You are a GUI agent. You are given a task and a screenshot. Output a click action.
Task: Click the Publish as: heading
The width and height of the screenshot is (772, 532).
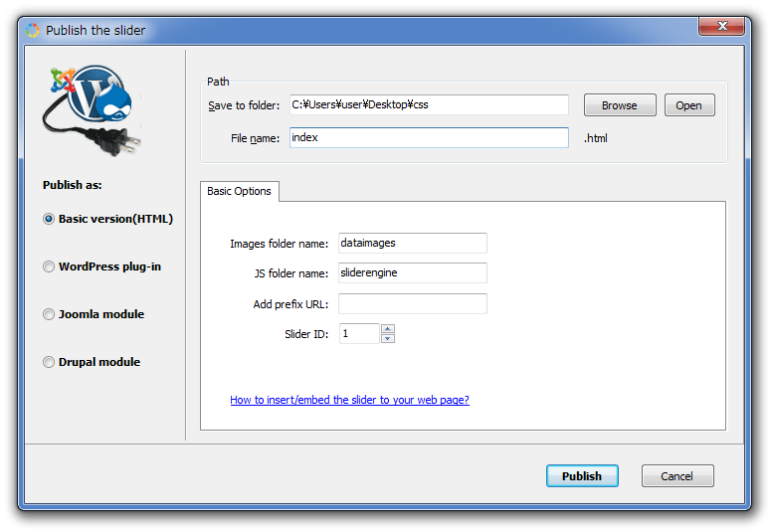[73, 185]
